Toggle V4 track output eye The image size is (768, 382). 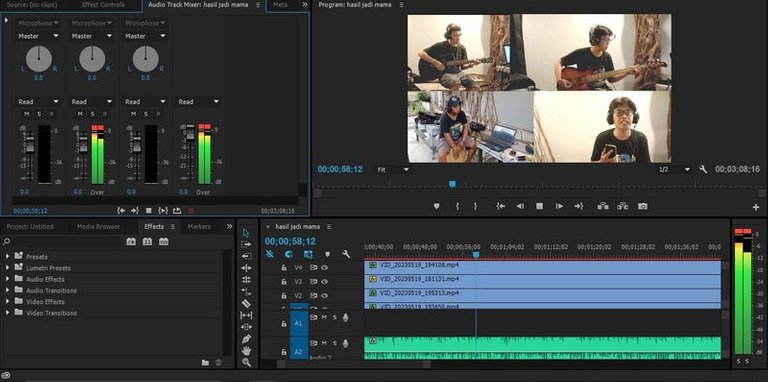(324, 267)
